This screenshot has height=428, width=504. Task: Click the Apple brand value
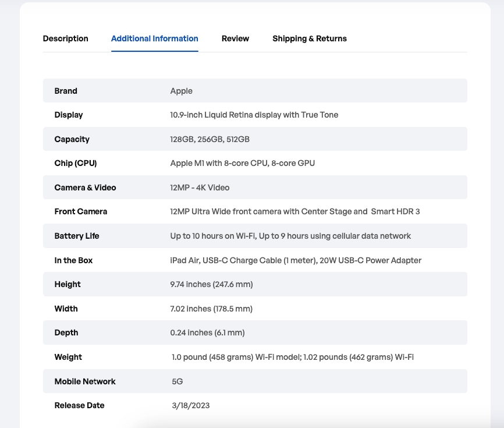click(181, 91)
